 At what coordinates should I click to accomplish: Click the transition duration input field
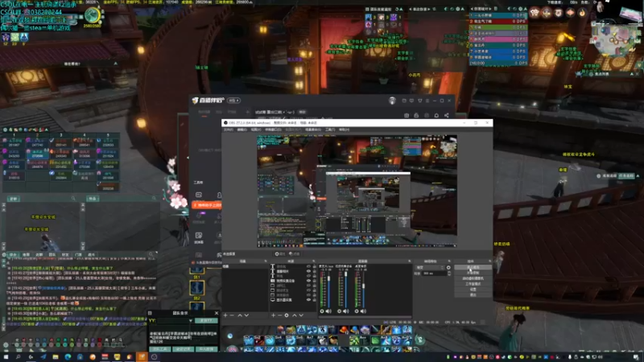coord(435,274)
